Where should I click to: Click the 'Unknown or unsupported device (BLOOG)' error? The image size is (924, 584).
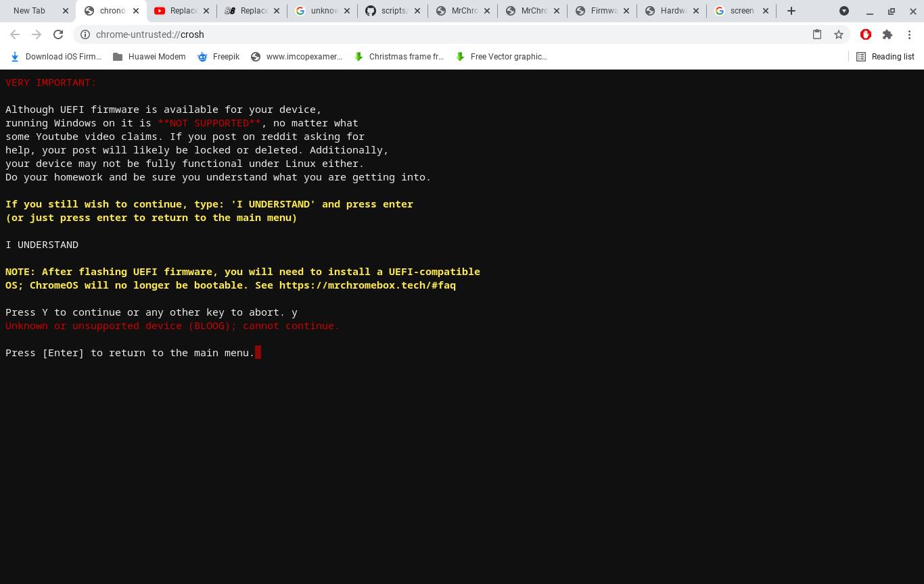pyautogui.click(x=172, y=326)
